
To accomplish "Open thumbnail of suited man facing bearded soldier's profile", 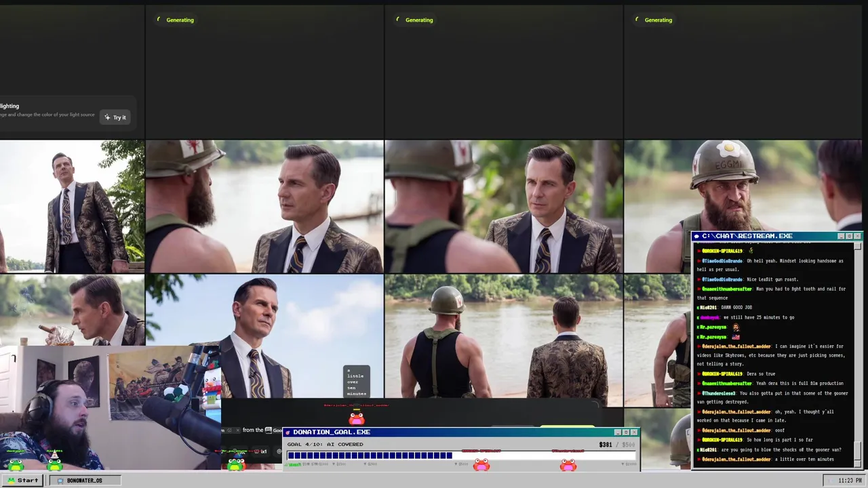I will (x=264, y=206).
